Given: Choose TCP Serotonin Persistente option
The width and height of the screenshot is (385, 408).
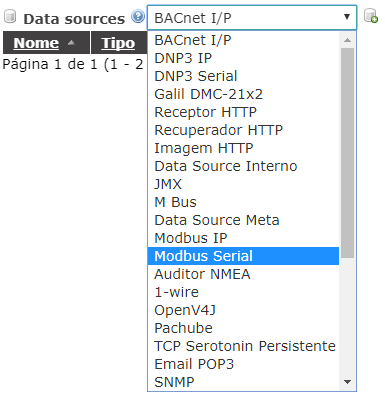Looking at the screenshot, I should [243, 346].
